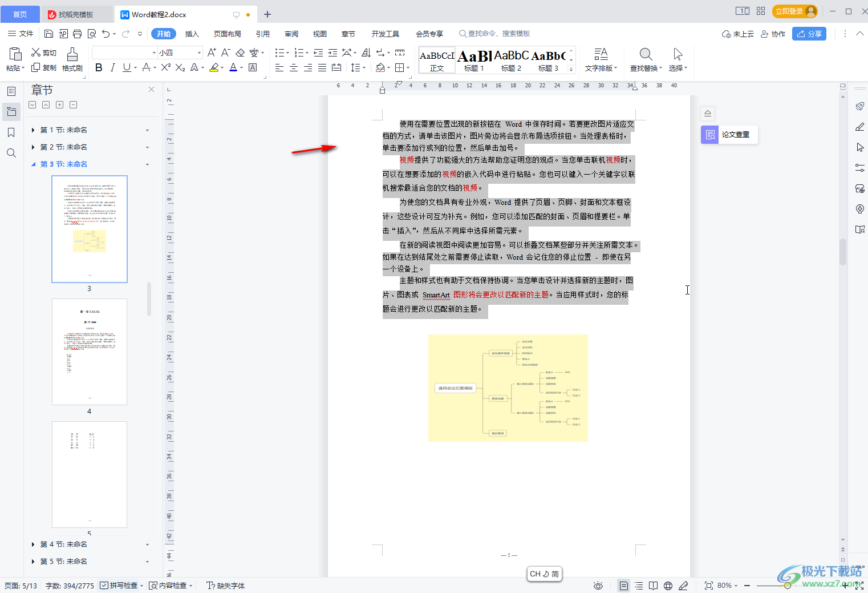
Task: Open the table of contents sidebar icon
Action: click(11, 91)
